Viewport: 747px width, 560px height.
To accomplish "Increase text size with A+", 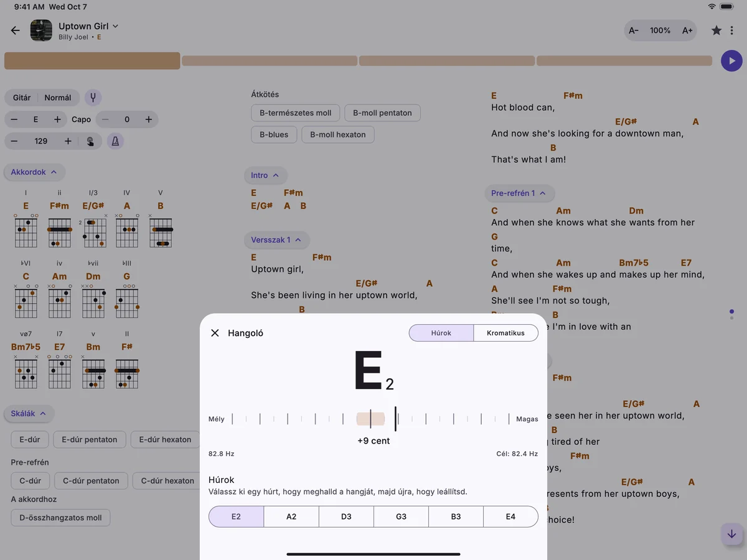I will pyautogui.click(x=687, y=30).
